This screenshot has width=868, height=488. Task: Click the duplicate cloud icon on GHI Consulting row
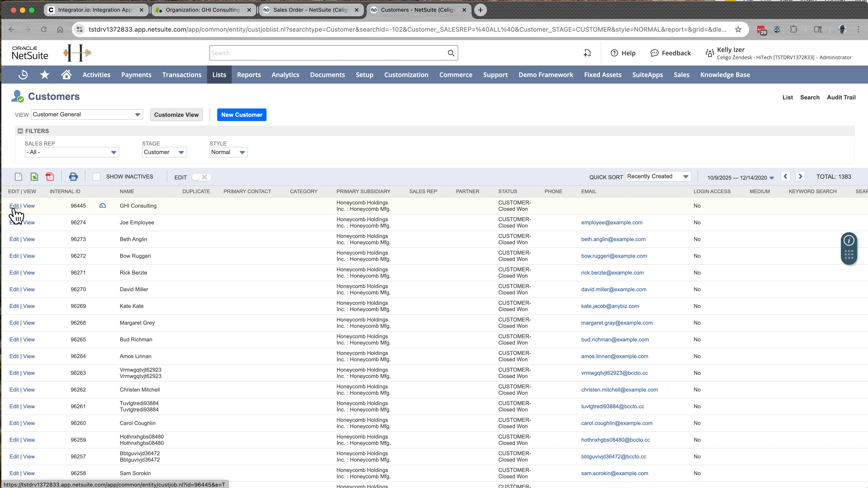[x=102, y=205]
